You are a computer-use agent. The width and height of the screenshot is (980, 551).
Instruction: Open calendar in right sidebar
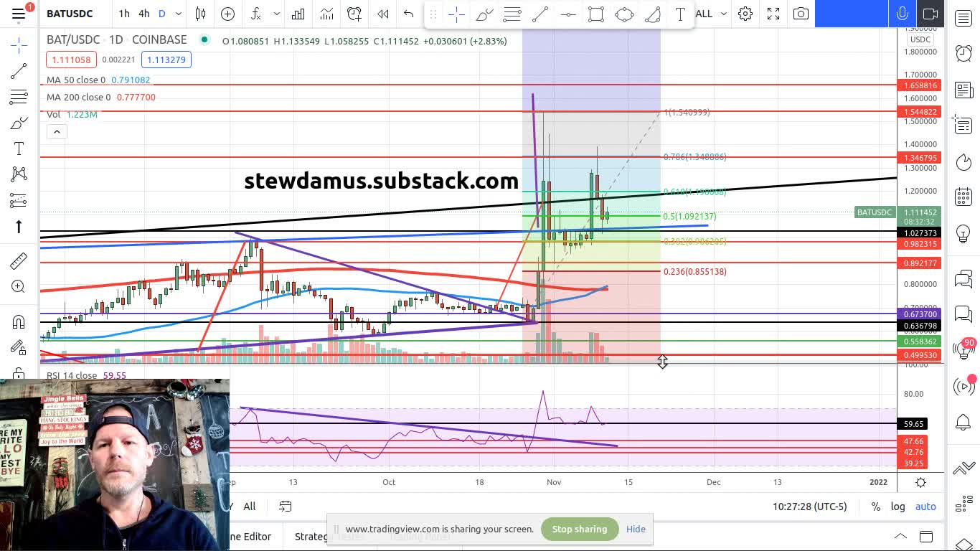point(963,197)
